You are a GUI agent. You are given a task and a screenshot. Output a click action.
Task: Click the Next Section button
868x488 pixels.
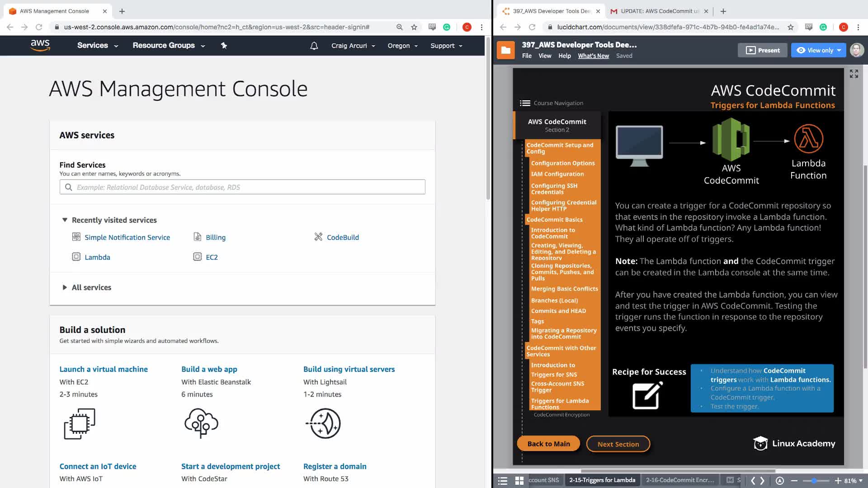click(x=618, y=444)
